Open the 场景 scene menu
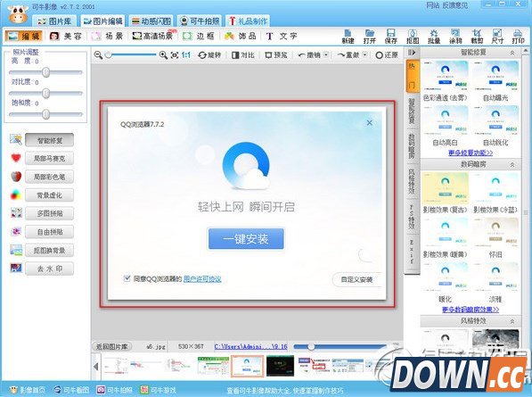 pyautogui.click(x=107, y=36)
